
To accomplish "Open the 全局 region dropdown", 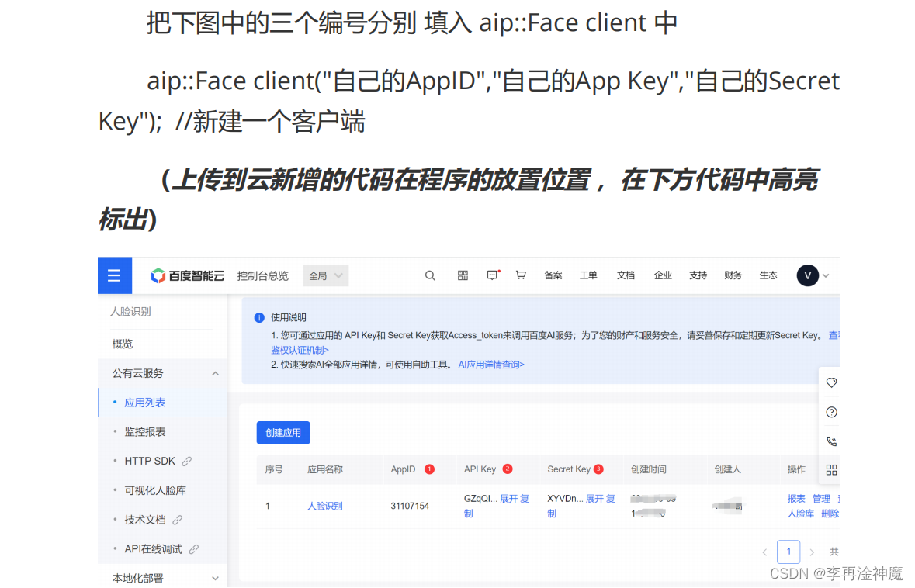I will [326, 276].
